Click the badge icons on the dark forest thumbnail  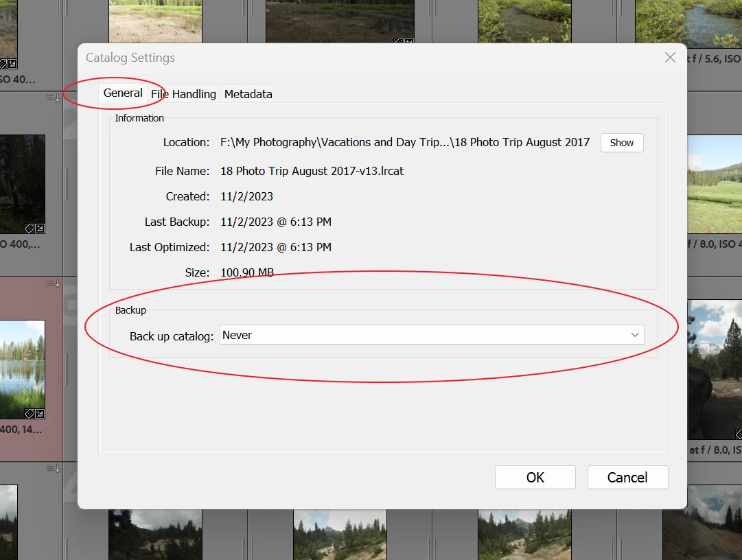point(34,229)
